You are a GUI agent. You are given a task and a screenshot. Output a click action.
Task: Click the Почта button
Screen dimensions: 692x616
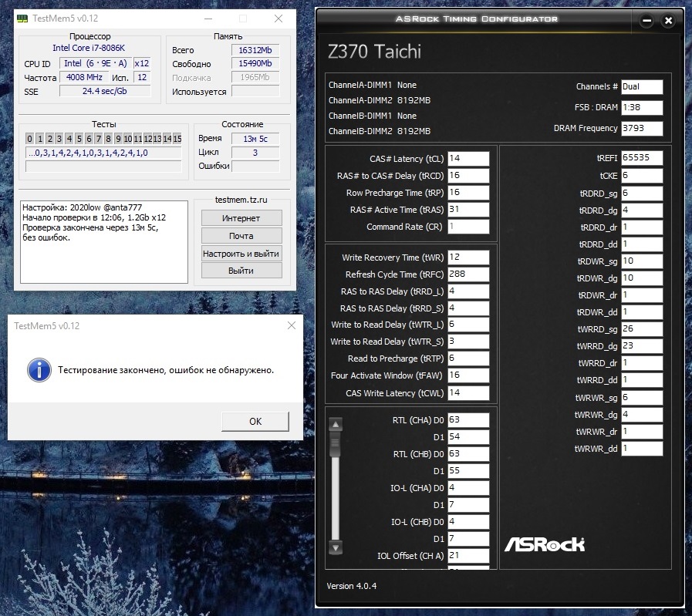(241, 236)
